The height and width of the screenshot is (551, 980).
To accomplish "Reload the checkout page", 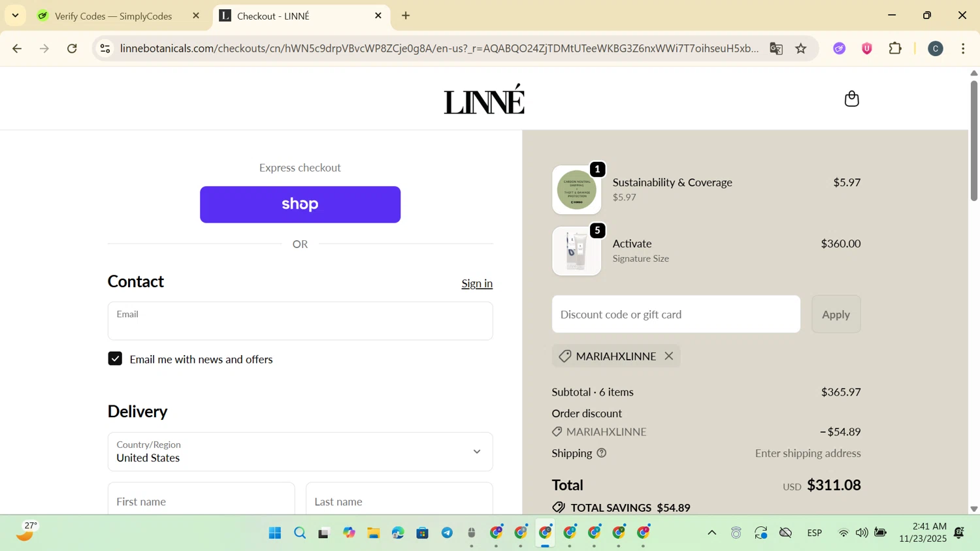I will (x=73, y=48).
